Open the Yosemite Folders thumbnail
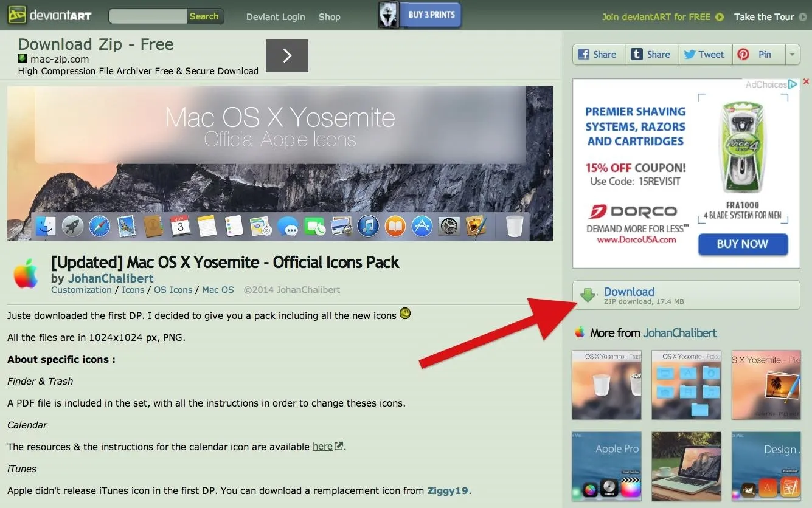This screenshot has width=812, height=508. 686,385
